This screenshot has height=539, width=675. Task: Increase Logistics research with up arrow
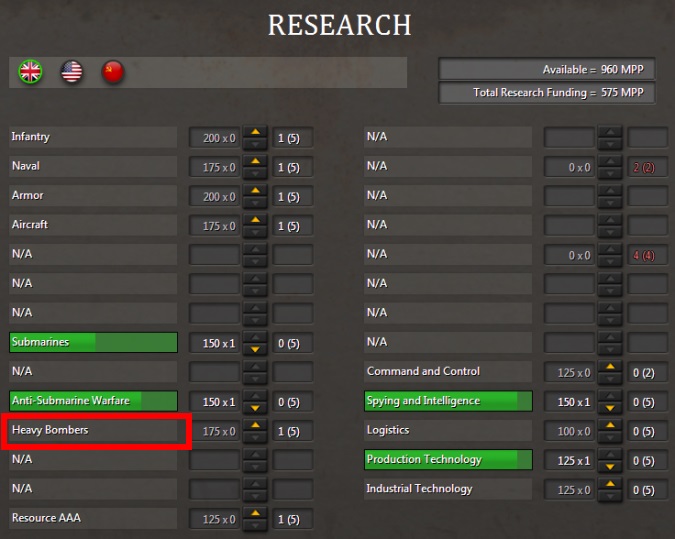(x=610, y=425)
